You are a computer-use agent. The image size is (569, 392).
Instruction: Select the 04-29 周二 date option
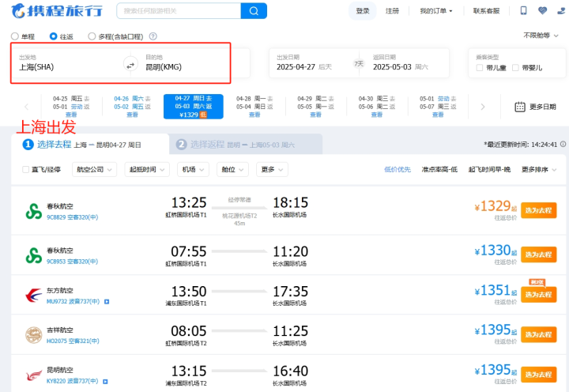[315, 107]
